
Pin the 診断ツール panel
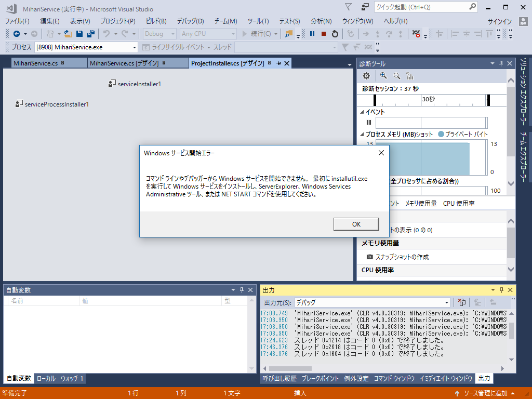(x=501, y=63)
